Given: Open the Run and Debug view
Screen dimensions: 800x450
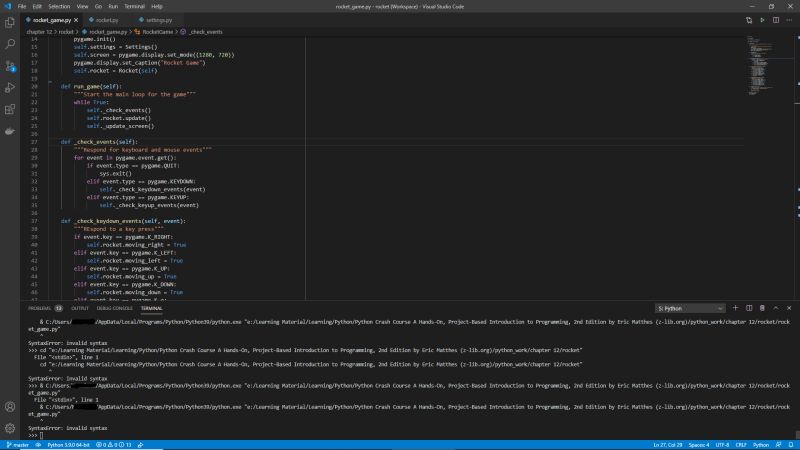Looking at the screenshot, I should [10, 88].
